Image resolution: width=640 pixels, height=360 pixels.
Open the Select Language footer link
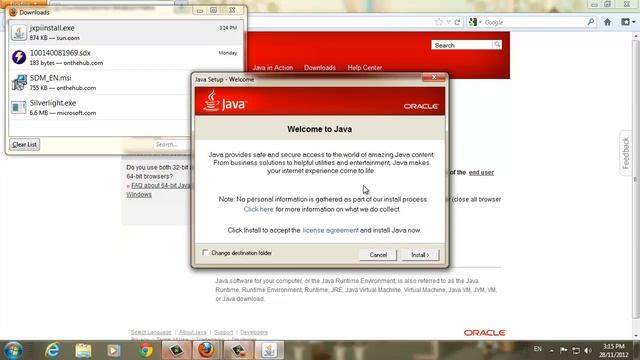pyautogui.click(x=151, y=332)
